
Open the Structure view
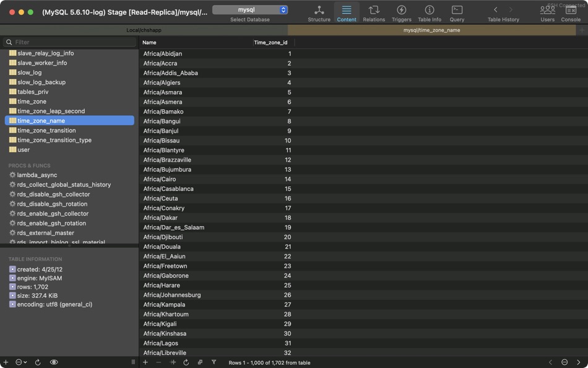pyautogui.click(x=319, y=14)
